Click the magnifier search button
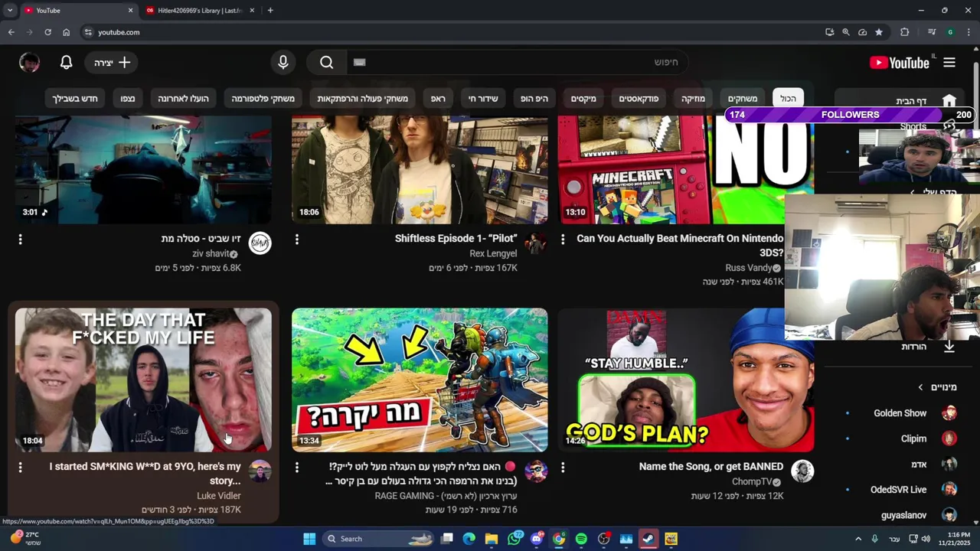980x551 pixels. pos(327,63)
